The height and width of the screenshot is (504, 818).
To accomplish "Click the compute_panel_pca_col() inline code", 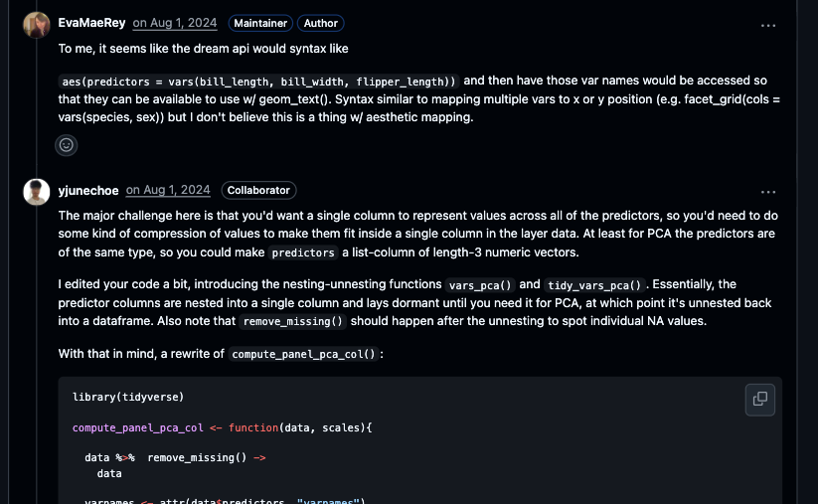I will coord(304,354).
